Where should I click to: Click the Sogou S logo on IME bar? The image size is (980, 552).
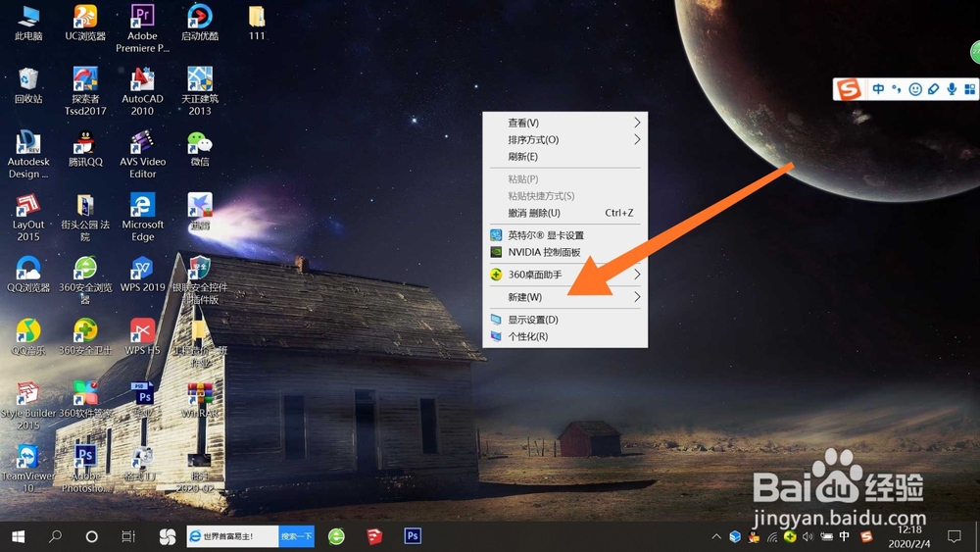point(849,89)
